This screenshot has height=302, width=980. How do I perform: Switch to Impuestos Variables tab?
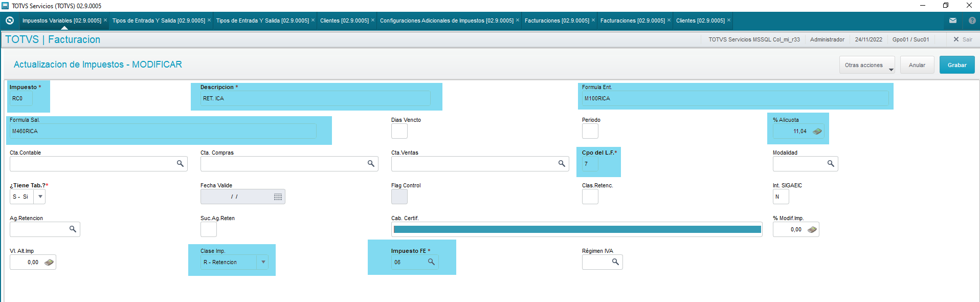[62, 20]
